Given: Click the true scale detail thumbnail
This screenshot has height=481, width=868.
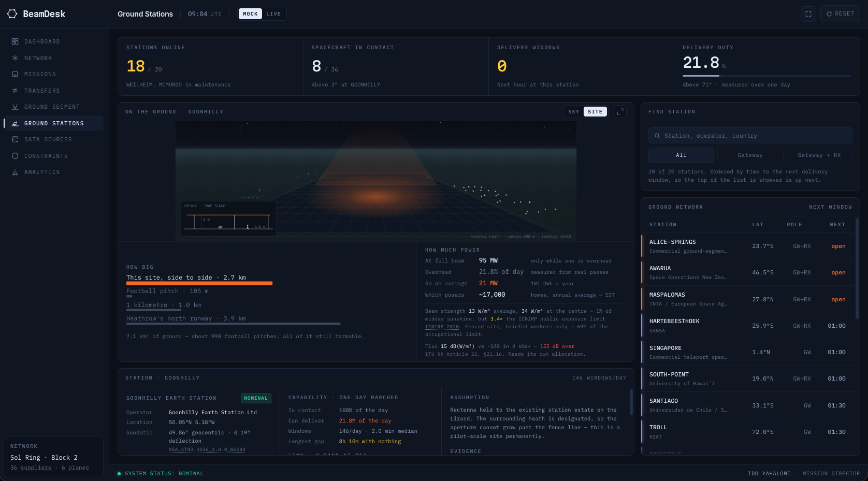Looking at the screenshot, I should [228, 218].
